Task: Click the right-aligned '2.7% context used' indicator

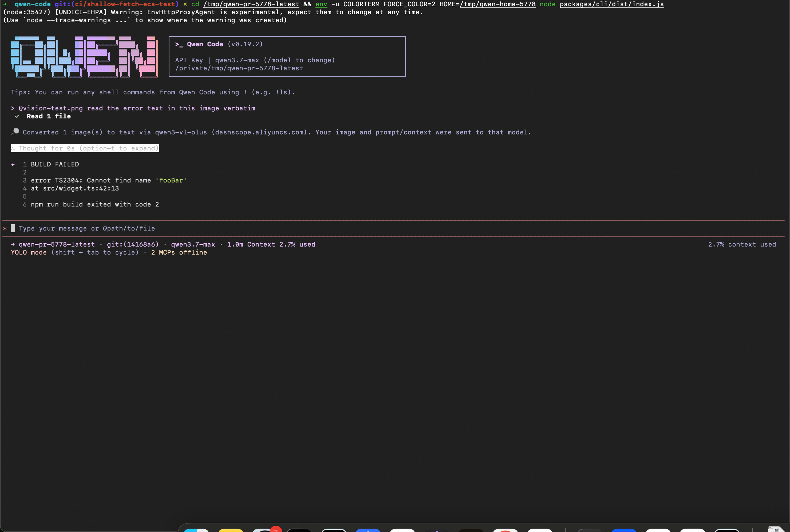Action: tap(742, 245)
